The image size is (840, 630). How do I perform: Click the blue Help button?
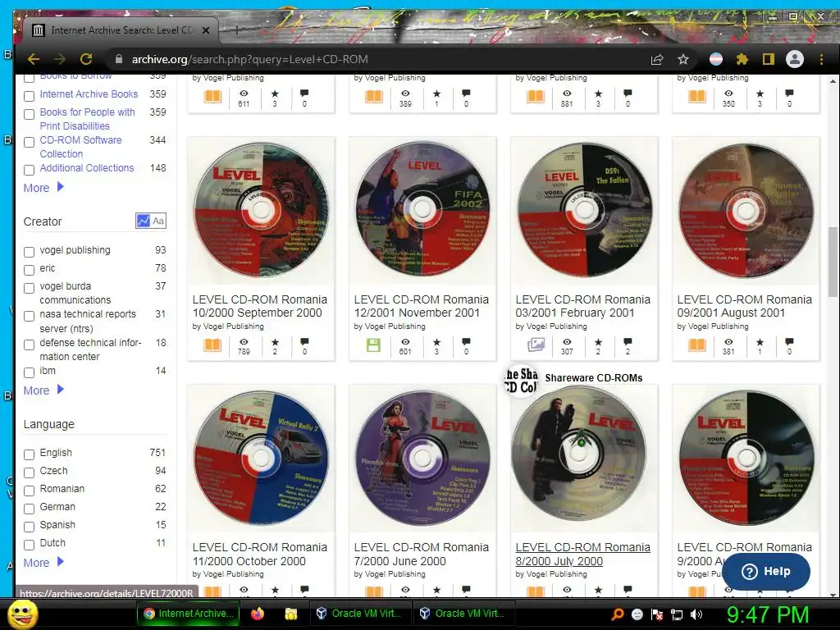click(x=766, y=572)
